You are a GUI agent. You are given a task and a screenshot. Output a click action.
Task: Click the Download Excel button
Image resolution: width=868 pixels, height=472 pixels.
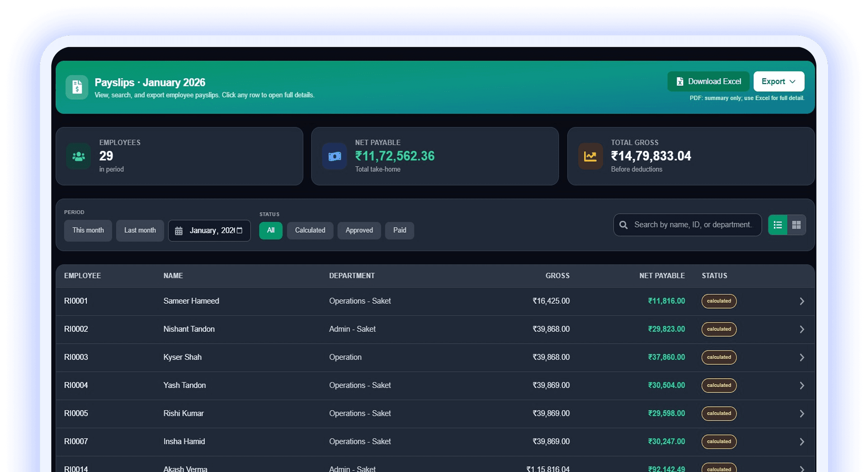(708, 81)
